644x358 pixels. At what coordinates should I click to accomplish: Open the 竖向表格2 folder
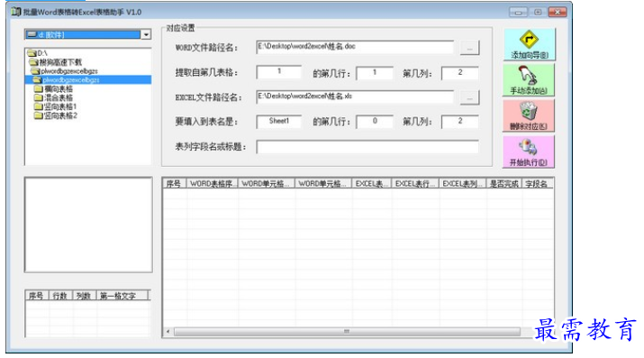[x=56, y=116]
